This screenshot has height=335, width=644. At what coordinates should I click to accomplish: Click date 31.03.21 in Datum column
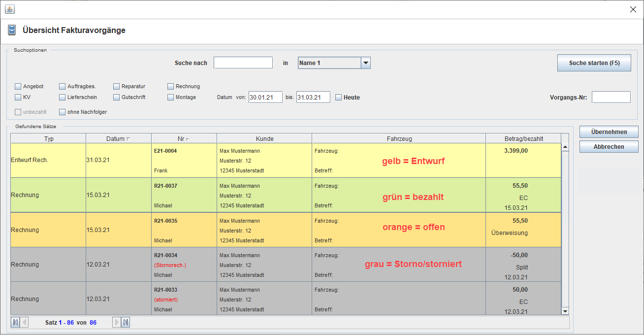97,161
